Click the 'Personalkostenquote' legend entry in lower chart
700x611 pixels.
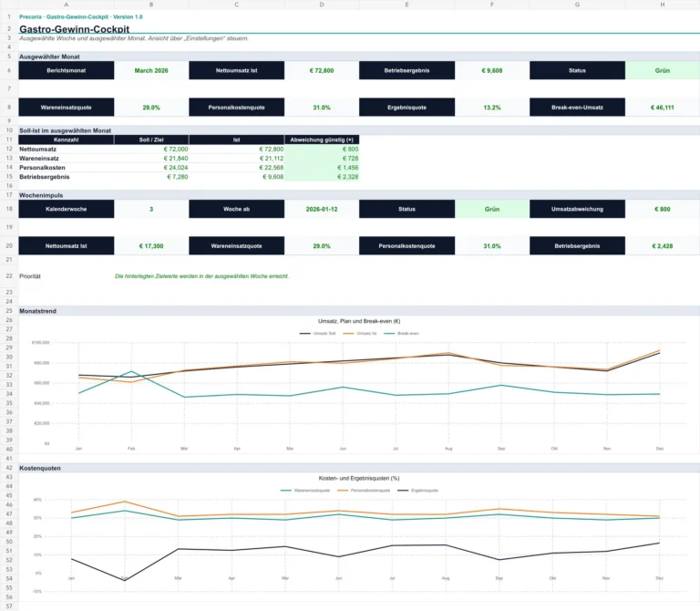click(x=364, y=491)
